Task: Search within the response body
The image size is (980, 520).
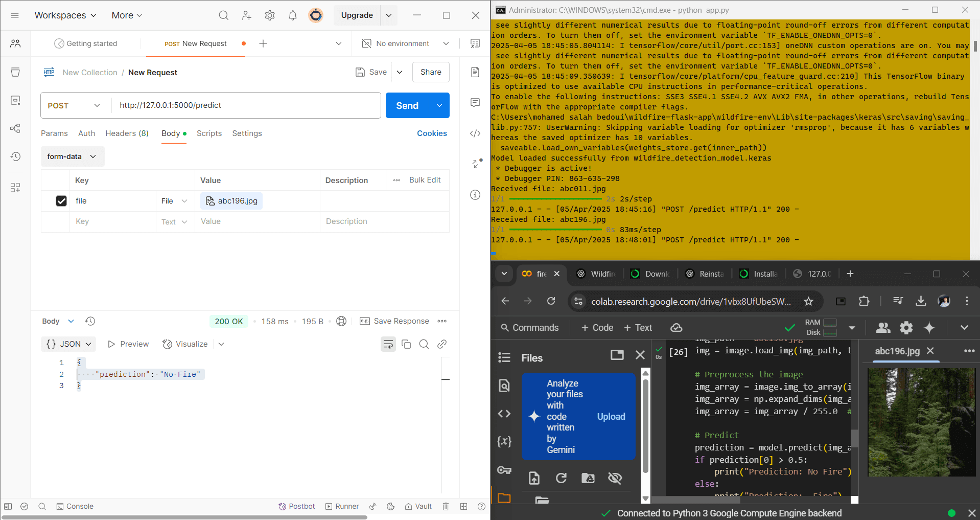Action: 424,344
